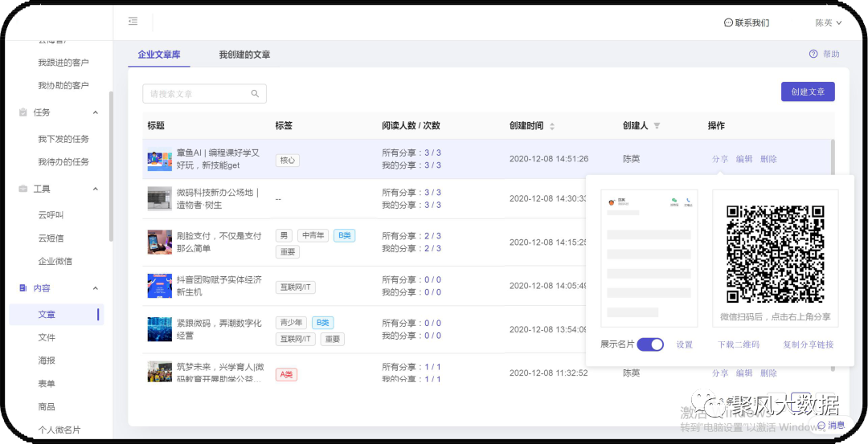Click the 内容 document icon
The height and width of the screenshot is (444, 868).
coord(23,288)
